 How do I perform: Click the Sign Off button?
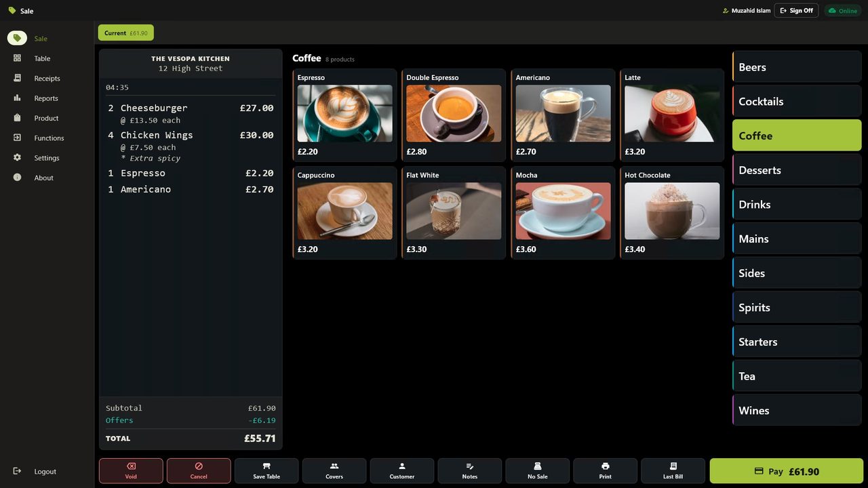click(x=796, y=11)
